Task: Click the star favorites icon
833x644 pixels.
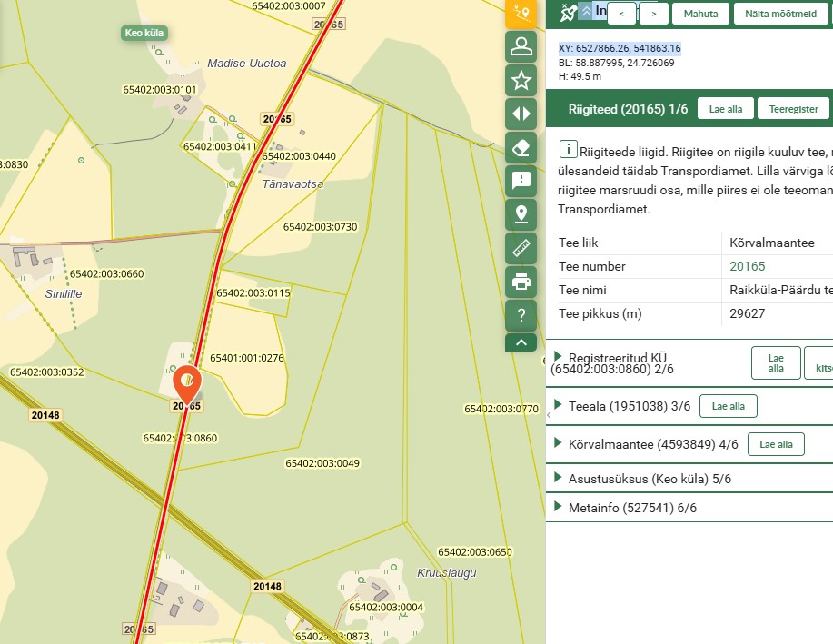Action: [521, 80]
